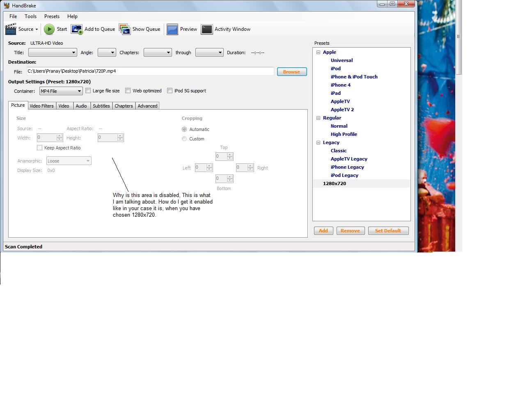Switch to the Subtitles tab
532x399 pixels.
coord(101,106)
